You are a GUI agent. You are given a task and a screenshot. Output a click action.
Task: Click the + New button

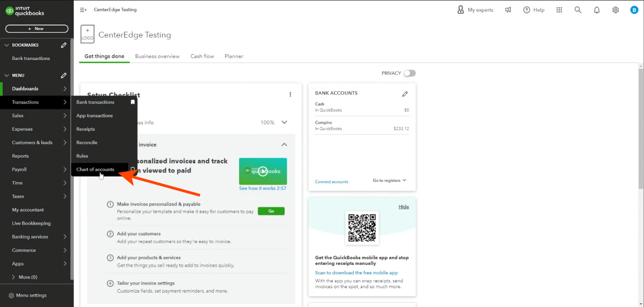[x=37, y=29]
